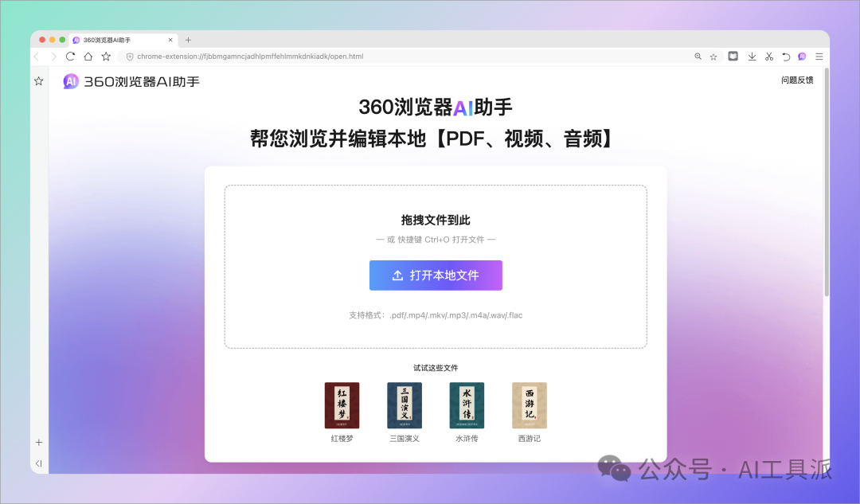
Task: Click the undo restore-tab icon
Action: pyautogui.click(x=785, y=57)
